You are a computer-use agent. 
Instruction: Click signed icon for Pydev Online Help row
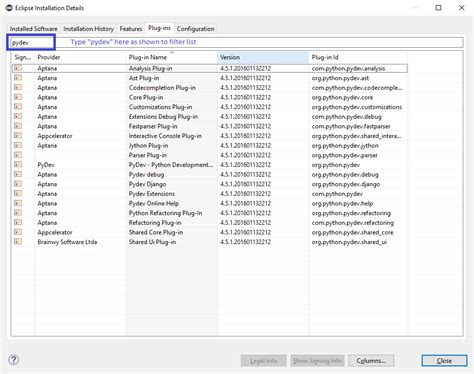pos(18,203)
